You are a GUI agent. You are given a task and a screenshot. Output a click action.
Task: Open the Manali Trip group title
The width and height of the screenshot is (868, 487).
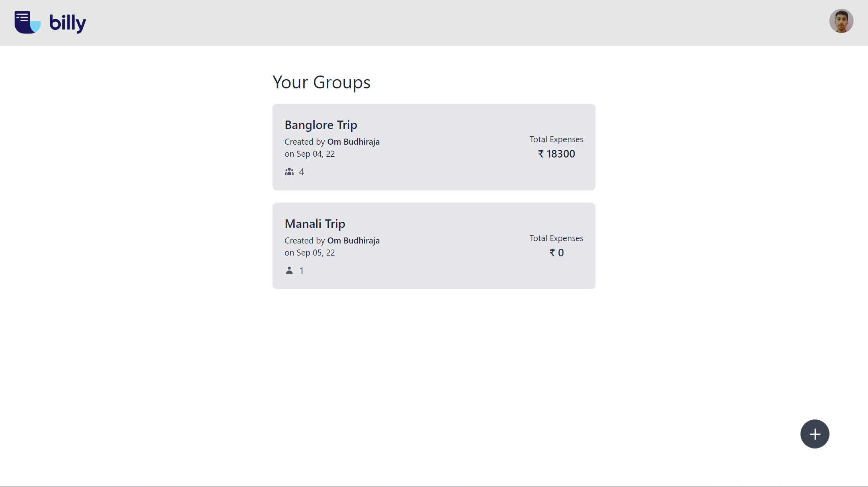315,224
